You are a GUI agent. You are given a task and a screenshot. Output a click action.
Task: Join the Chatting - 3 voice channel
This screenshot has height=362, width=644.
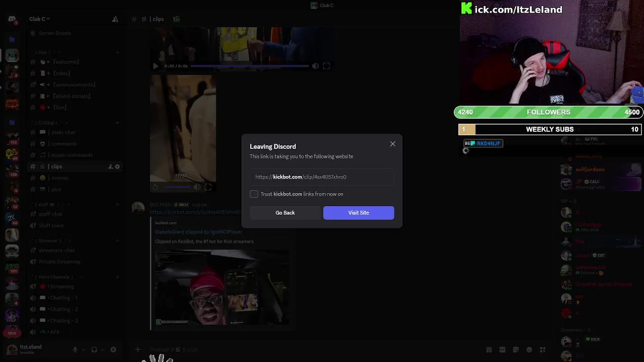pyautogui.click(x=63, y=321)
